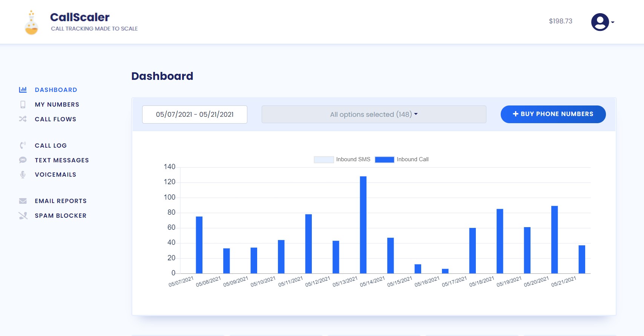Screen dimensions: 644x336
Task: Click the $198.73 account balance
Action: coord(560,21)
